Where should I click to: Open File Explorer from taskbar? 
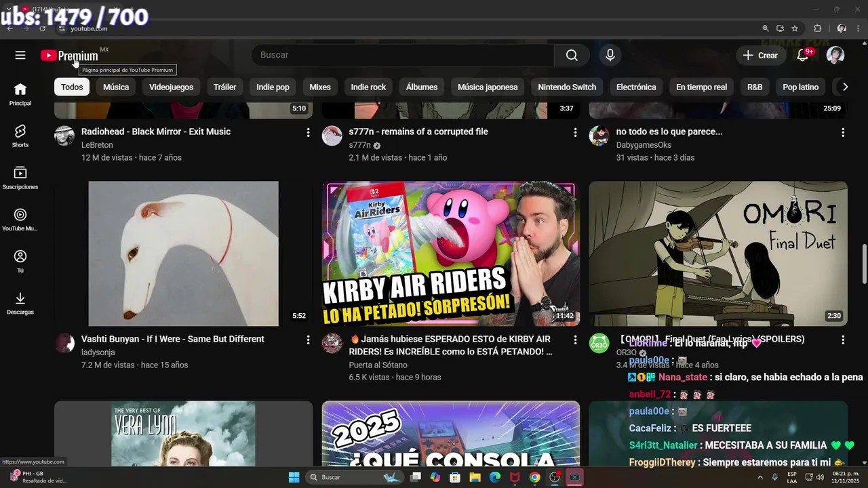tap(475, 477)
